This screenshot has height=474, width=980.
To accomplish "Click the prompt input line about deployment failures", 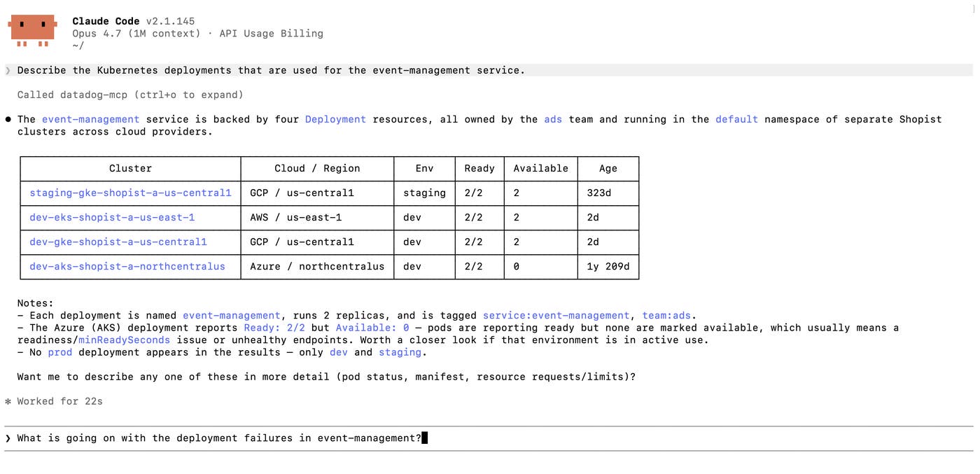I will coord(489,438).
